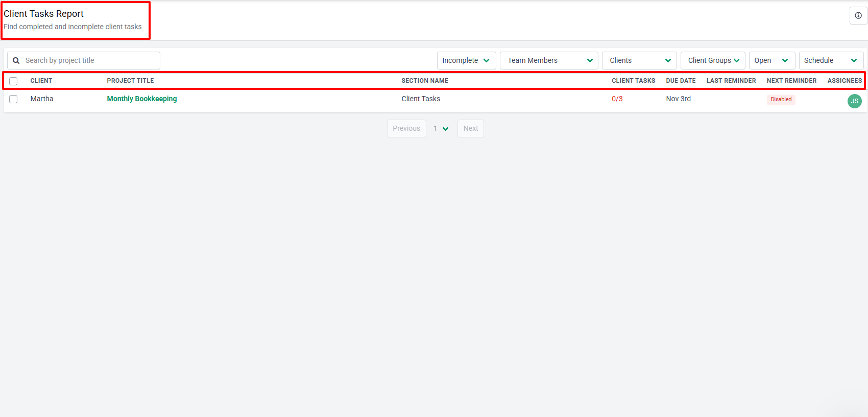The image size is (868, 417).
Task: Click the Disabled next reminder badge
Action: tap(781, 99)
